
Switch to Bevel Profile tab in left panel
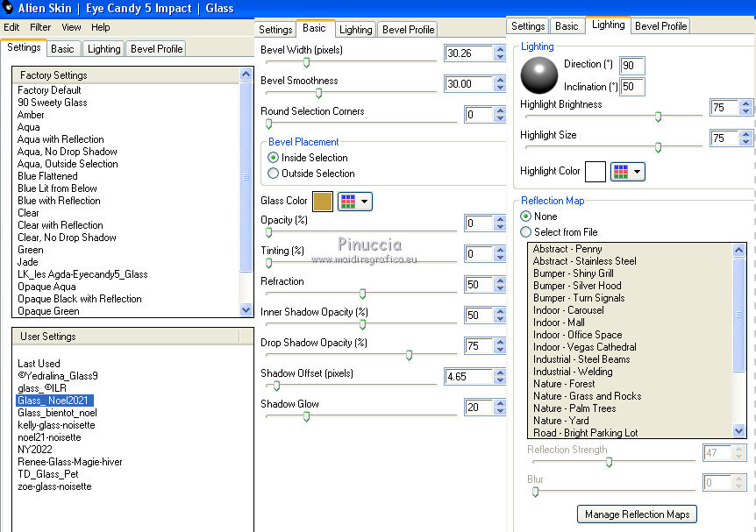(157, 49)
